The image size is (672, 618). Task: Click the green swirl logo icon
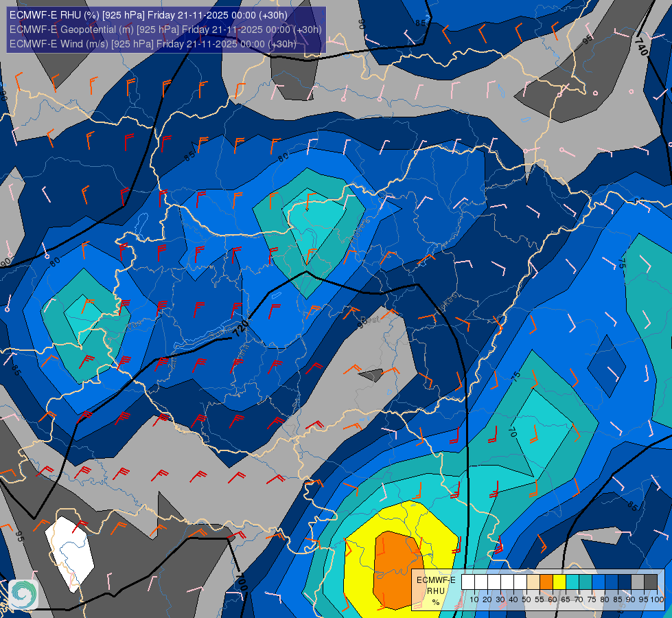pyautogui.click(x=23, y=595)
